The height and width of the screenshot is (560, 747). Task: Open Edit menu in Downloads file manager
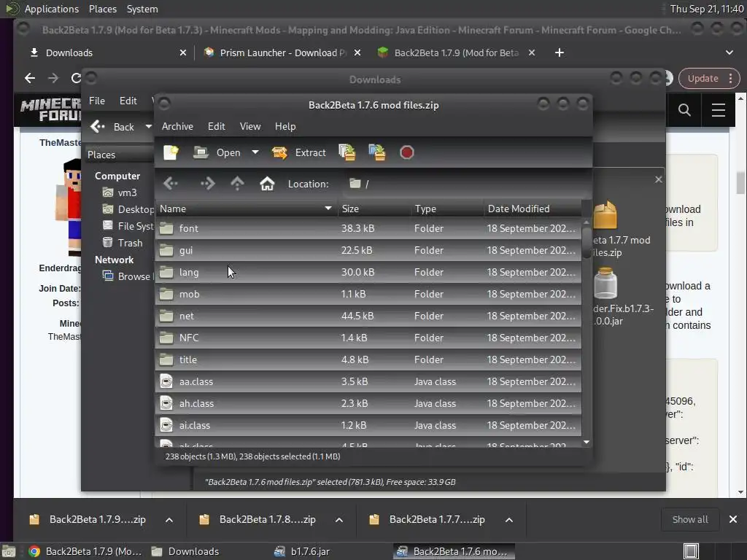[128, 101]
